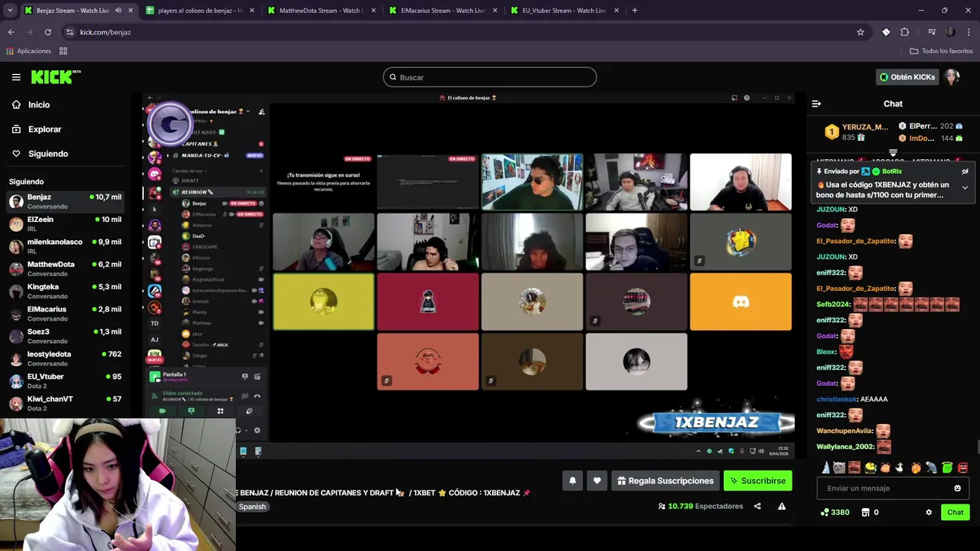This screenshot has height=551, width=980.
Task: Open Kingteka channel in sidebar
Action: [65, 291]
